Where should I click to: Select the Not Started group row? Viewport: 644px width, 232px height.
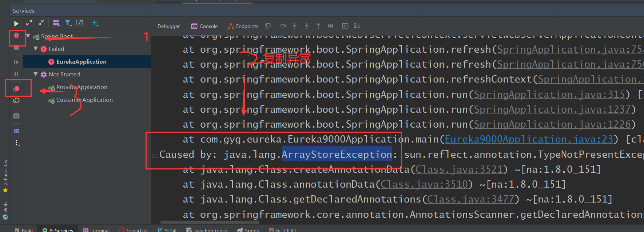(x=87, y=74)
